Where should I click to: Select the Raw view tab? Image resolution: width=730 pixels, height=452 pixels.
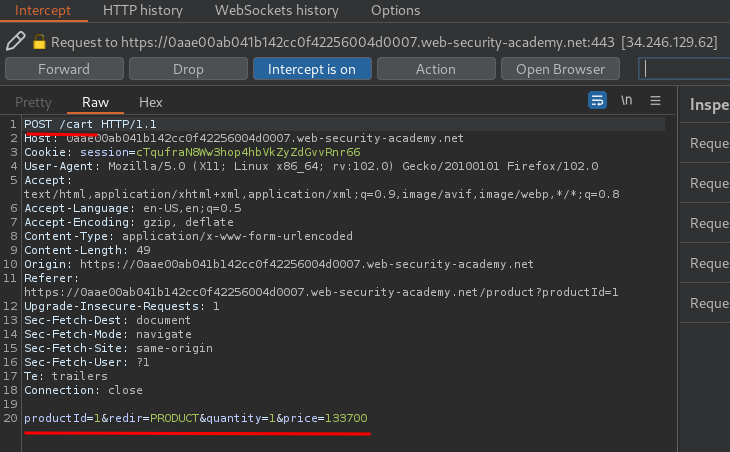coord(95,102)
